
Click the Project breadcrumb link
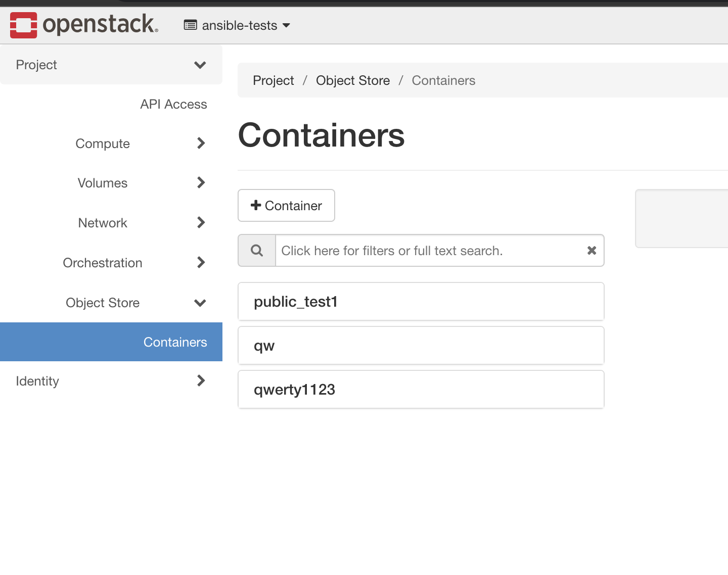pyautogui.click(x=273, y=80)
